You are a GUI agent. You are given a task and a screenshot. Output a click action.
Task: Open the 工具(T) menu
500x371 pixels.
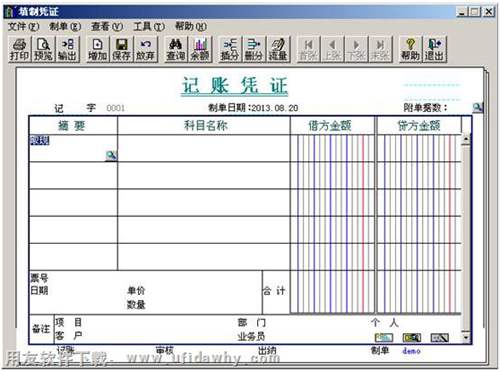point(149,26)
